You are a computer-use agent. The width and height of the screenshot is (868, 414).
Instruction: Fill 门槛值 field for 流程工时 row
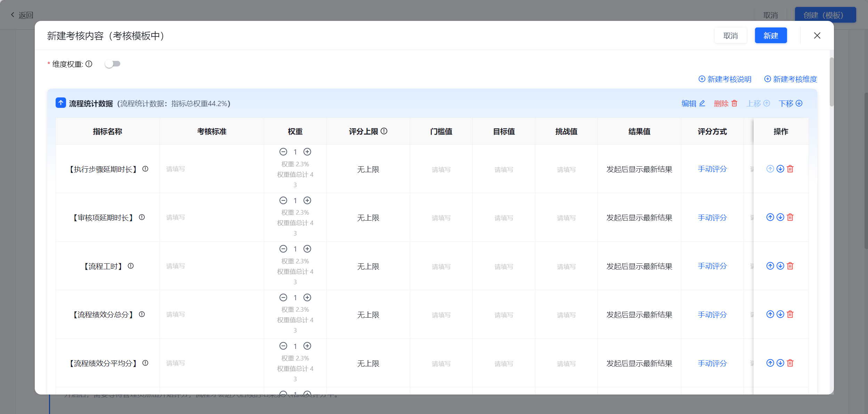[441, 267]
